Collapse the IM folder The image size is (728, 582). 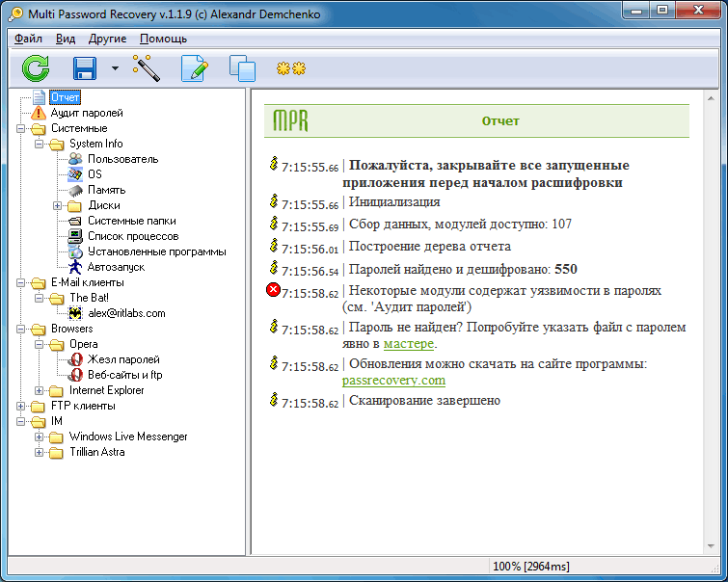[x=20, y=421]
